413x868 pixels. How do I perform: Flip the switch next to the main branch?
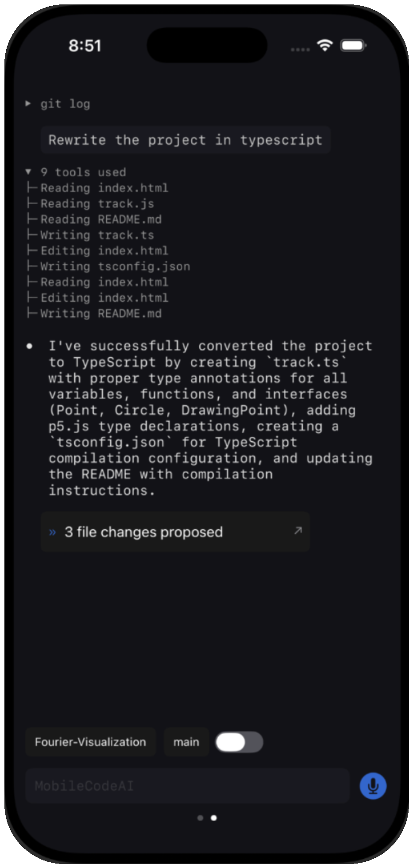[x=239, y=742]
